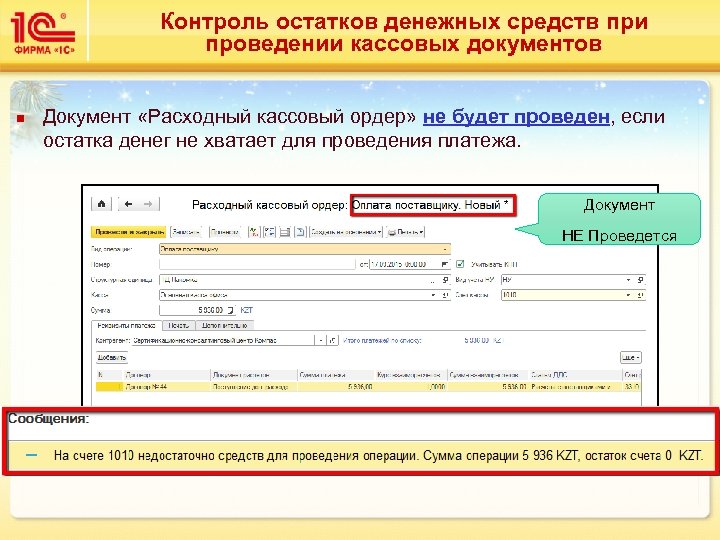Go back with the left arrow
720x540 pixels.
[129, 204]
